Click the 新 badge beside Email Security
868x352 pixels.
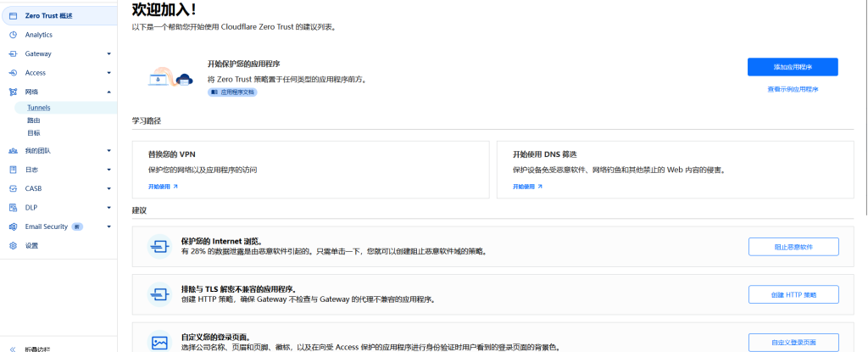77,226
